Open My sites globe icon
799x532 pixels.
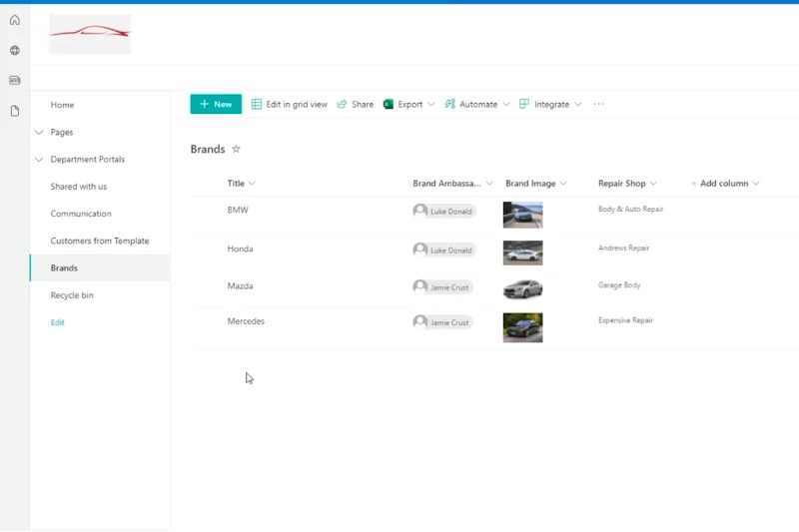15,50
